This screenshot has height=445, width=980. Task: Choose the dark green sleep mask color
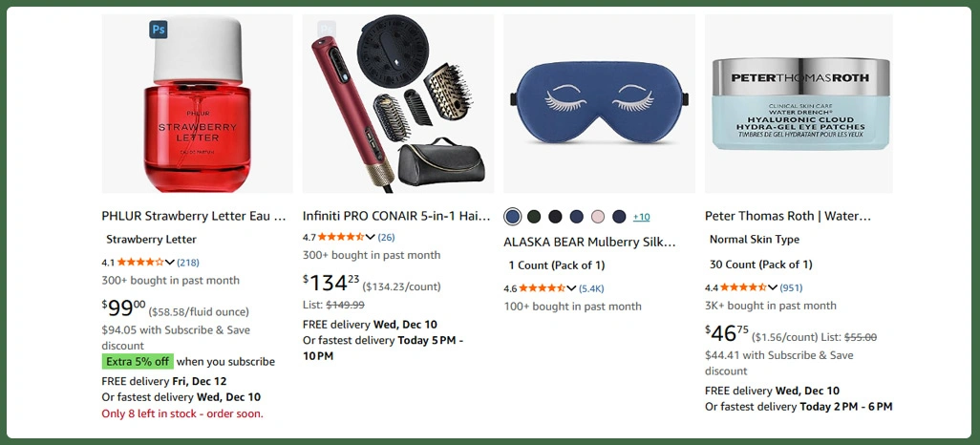[534, 217]
